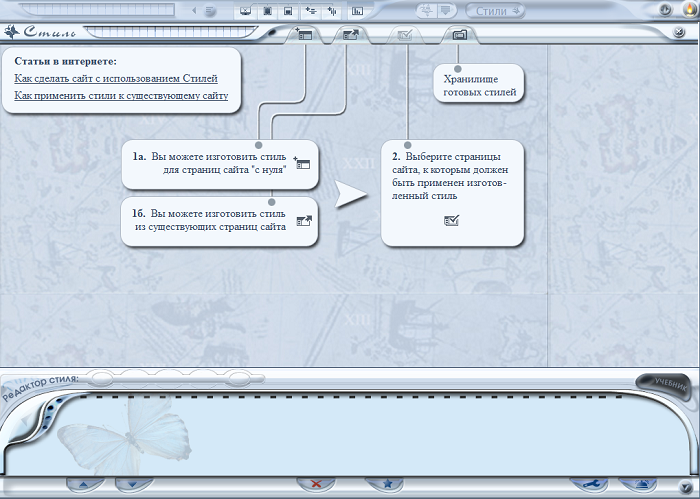The image size is (700, 499).
Task: Click the 'Хранилище готовых стилей' box
Action: point(479,85)
